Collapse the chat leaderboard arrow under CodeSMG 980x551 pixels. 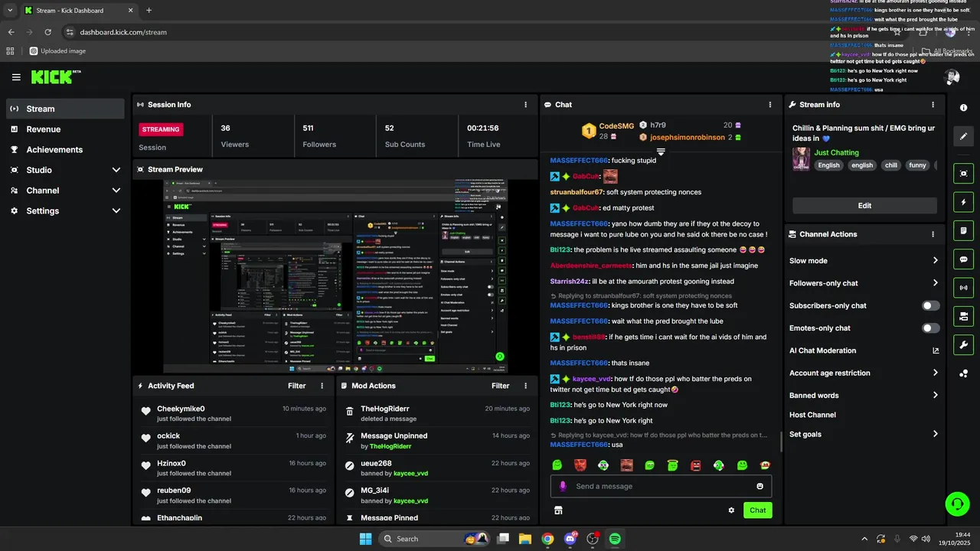[x=661, y=152]
